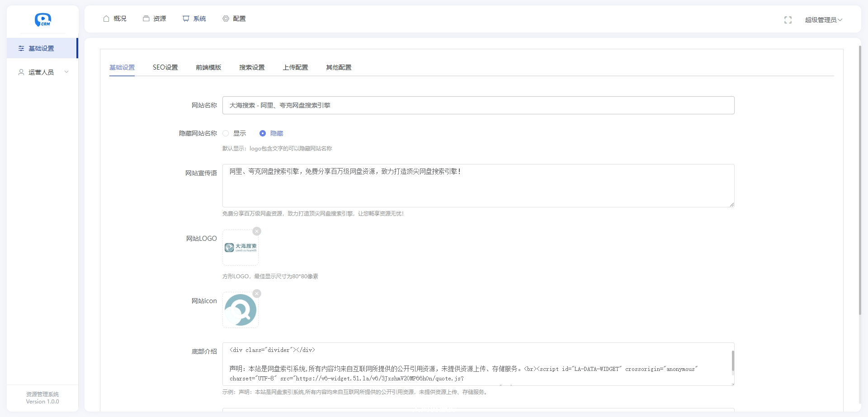The width and height of the screenshot is (868, 417).
Task: Focus the 底部介绍 text area
Action: pos(478,364)
